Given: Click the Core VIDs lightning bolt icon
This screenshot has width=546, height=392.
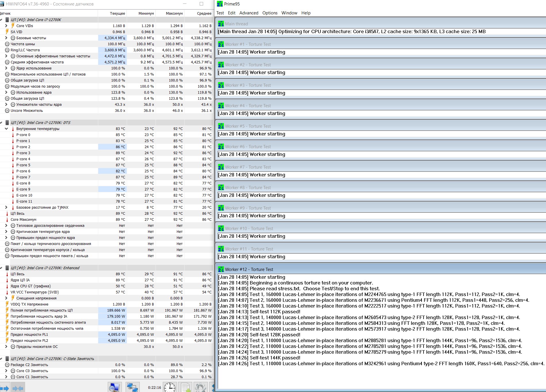Looking at the screenshot, I should click(x=13, y=26).
